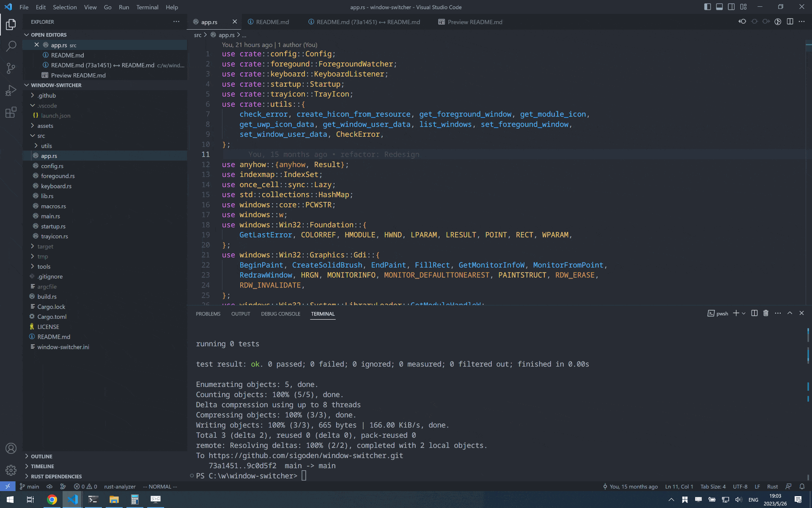Open the Terminal menu

(147, 7)
